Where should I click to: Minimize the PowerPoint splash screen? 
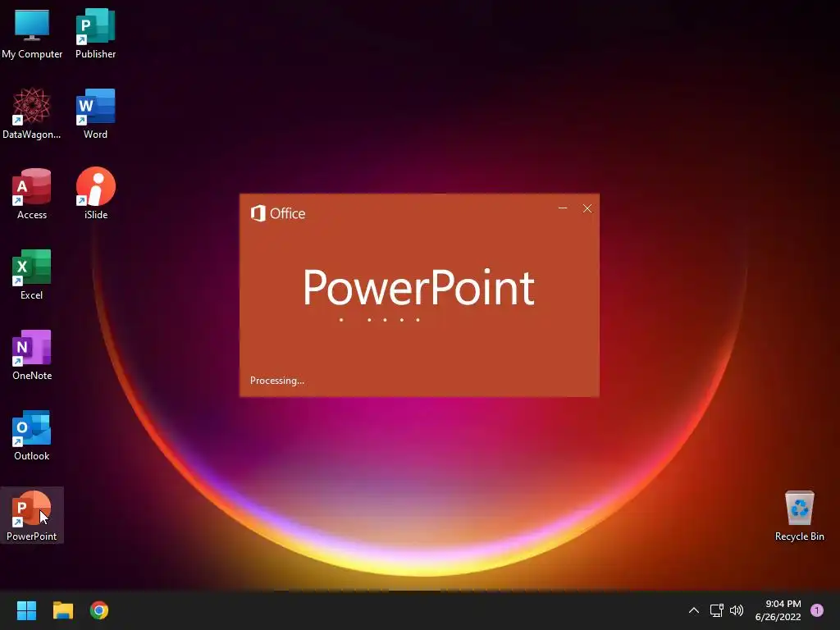(x=563, y=208)
